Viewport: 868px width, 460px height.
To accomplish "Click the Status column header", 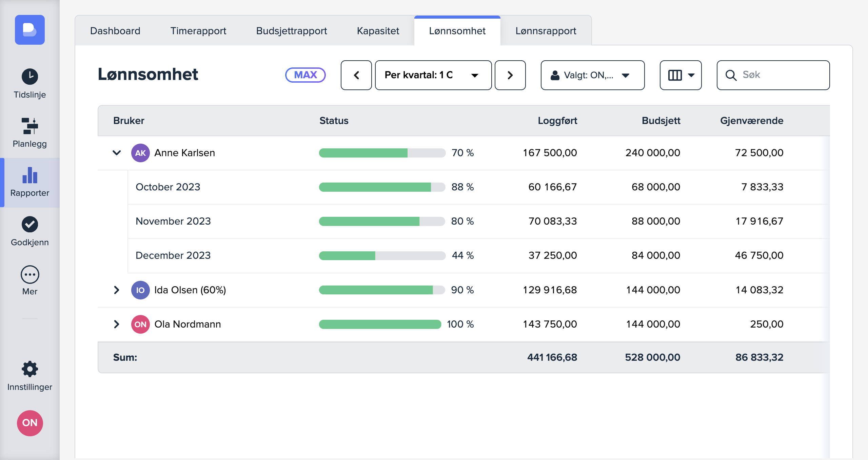I will pos(334,121).
